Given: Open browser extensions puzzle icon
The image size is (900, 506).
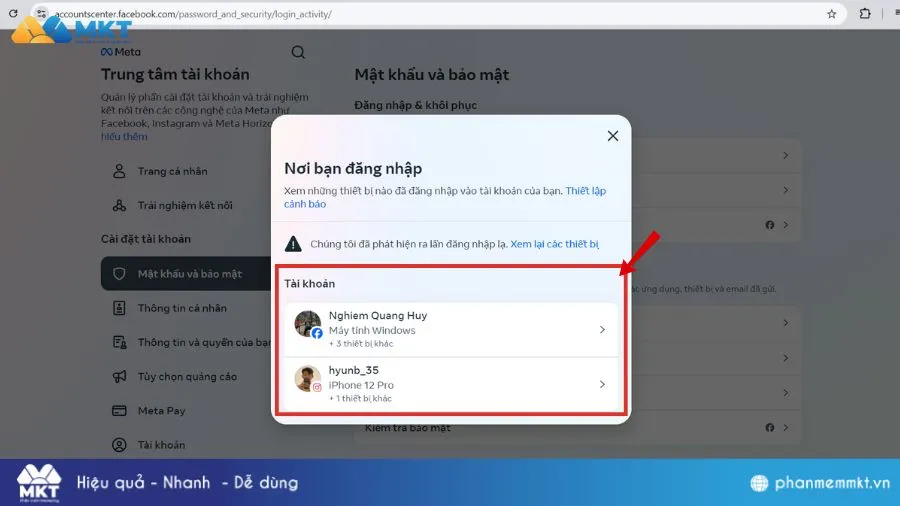Looking at the screenshot, I should (x=865, y=14).
